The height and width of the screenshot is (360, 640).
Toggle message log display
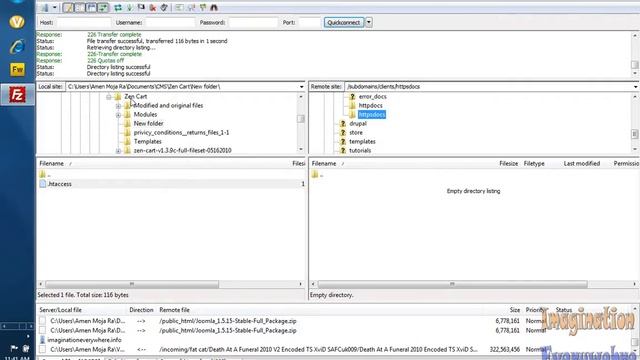click(x=68, y=7)
